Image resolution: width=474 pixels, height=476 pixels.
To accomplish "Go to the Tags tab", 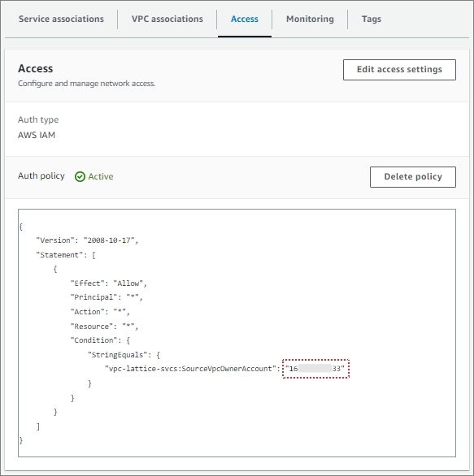I will click(x=371, y=19).
